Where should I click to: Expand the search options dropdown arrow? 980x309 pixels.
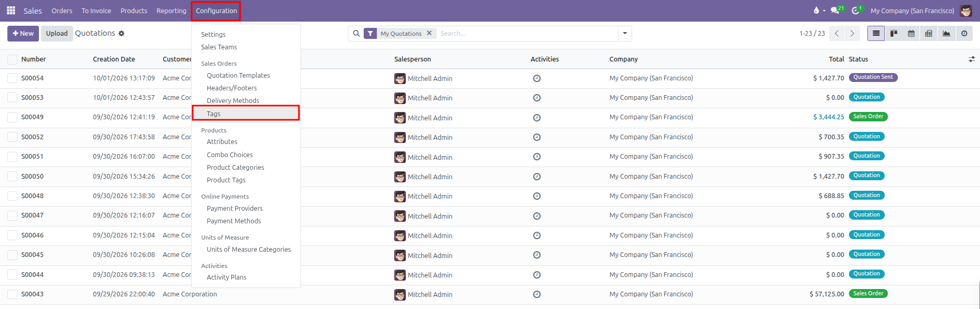(625, 33)
